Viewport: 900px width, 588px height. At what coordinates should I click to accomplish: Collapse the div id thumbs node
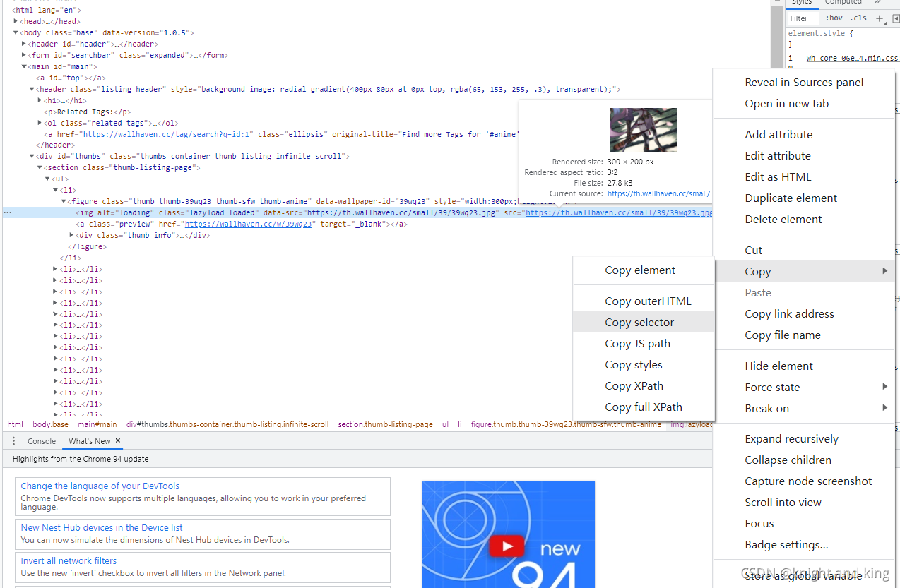point(32,156)
